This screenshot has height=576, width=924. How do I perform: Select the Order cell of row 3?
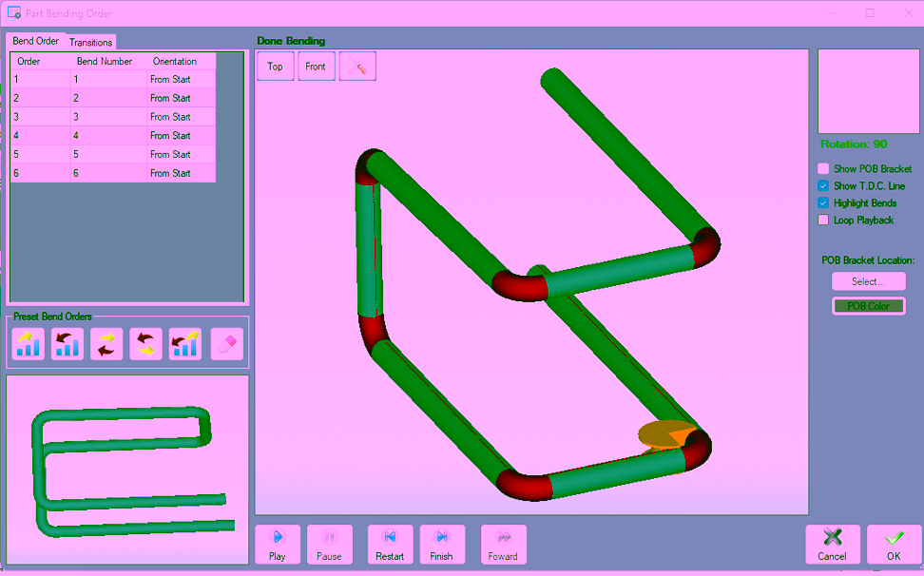click(41, 117)
